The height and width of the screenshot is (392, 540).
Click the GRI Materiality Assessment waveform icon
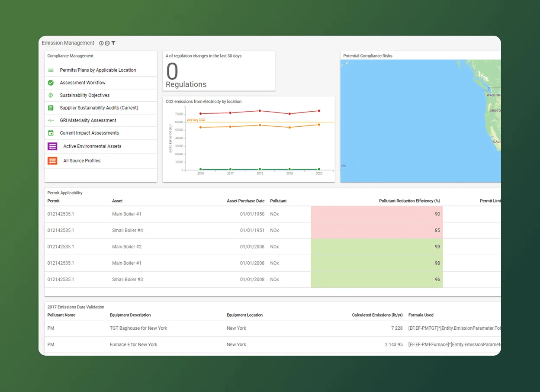click(51, 120)
